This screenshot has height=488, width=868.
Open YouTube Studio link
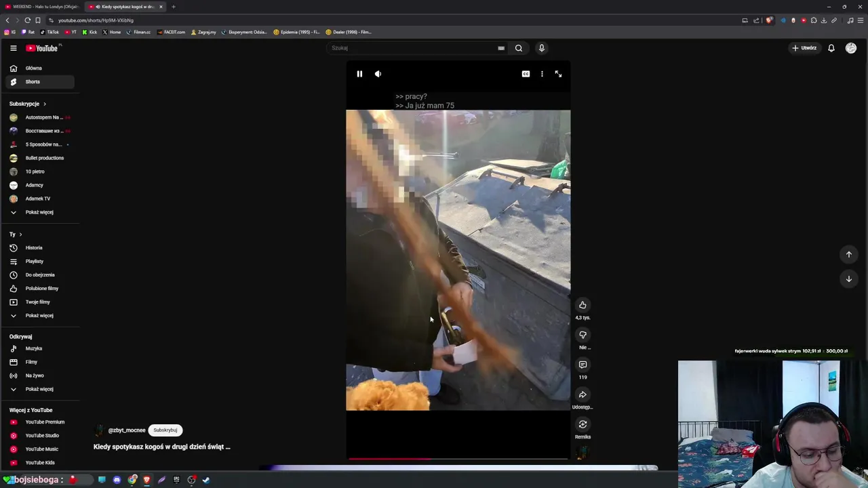pyautogui.click(x=40, y=436)
